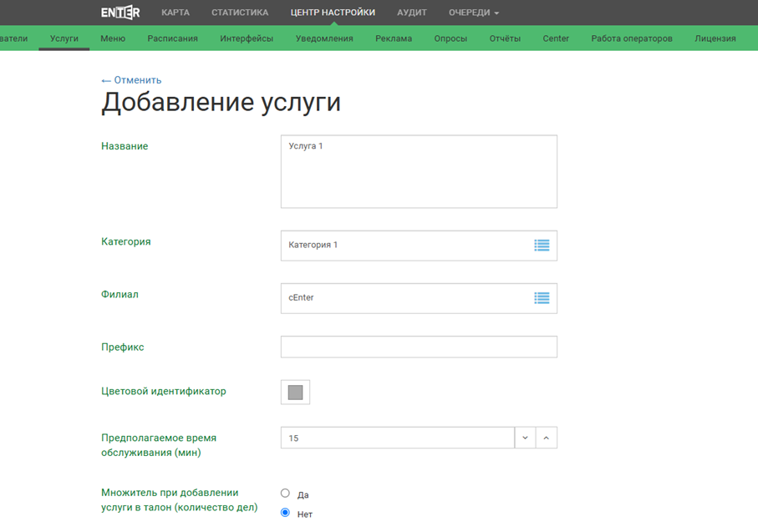Screen dimensions: 758x532
Task: Click the ENTER logo icon
Action: (120, 13)
